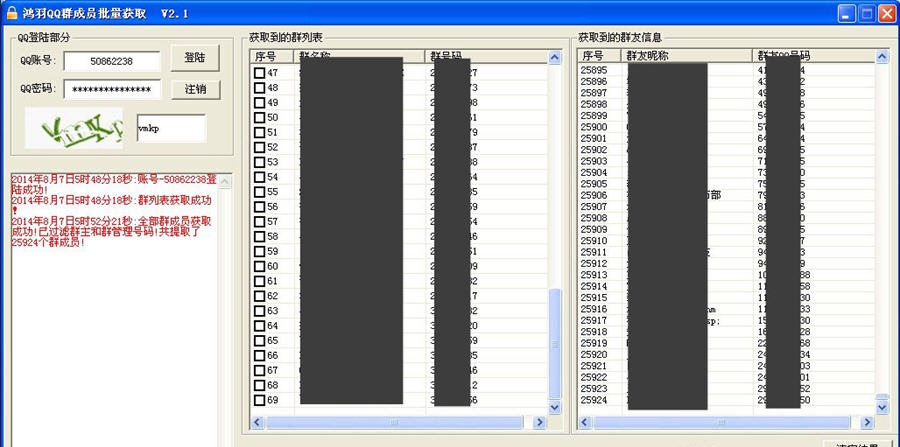Tick the checkbox for group row 67
Viewport: 900px width, 447px height.
pyautogui.click(x=259, y=370)
